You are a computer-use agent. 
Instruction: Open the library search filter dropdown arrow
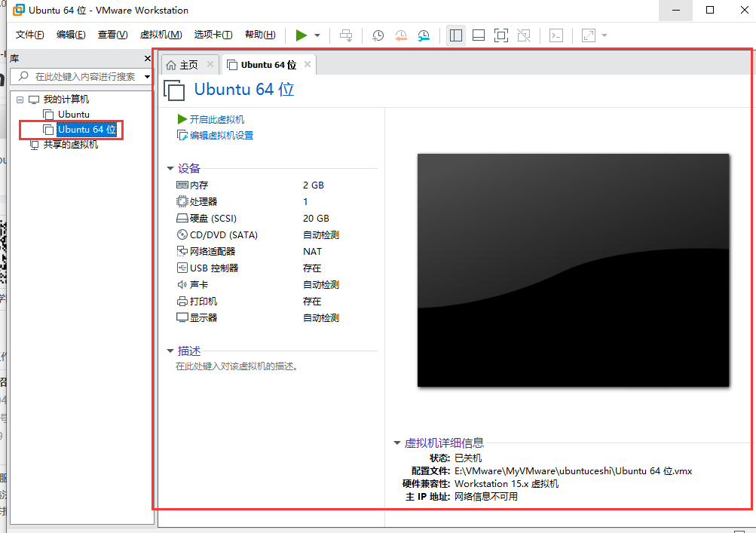[147, 77]
